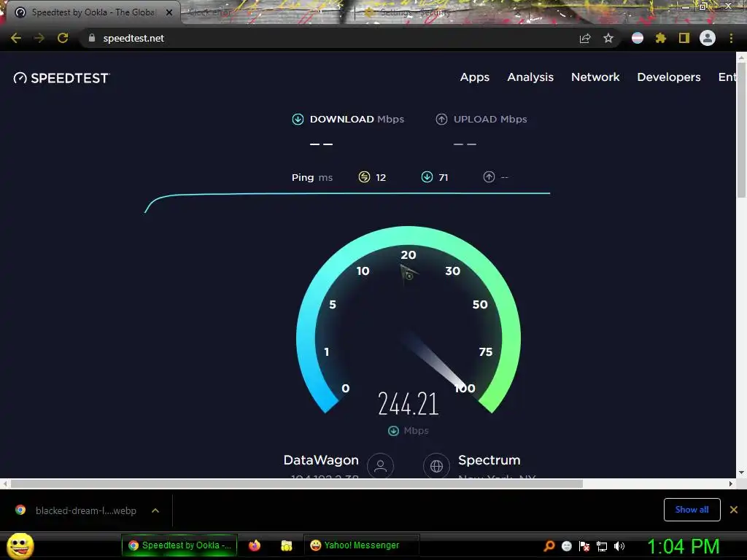Open the Analysis menu

[x=530, y=77]
